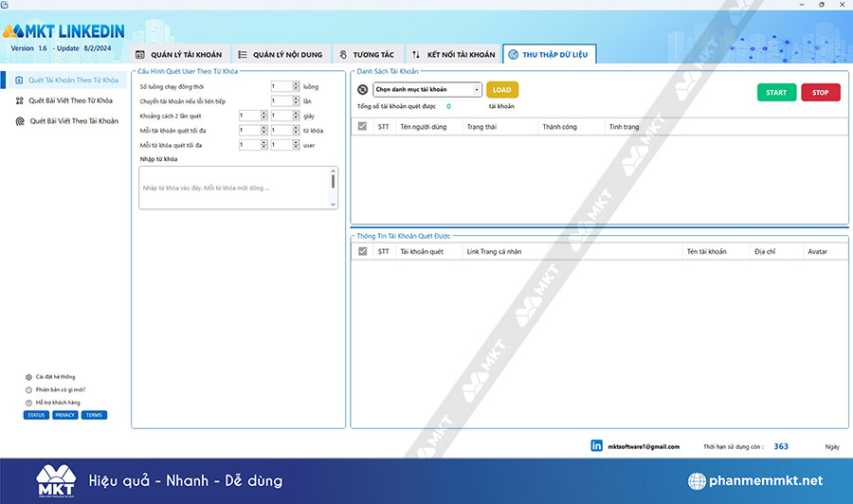Image resolution: width=853 pixels, height=504 pixels.
Task: Click the Quét Tài Khoản Theo Từ Khóa sidebar icon
Action: [20, 80]
